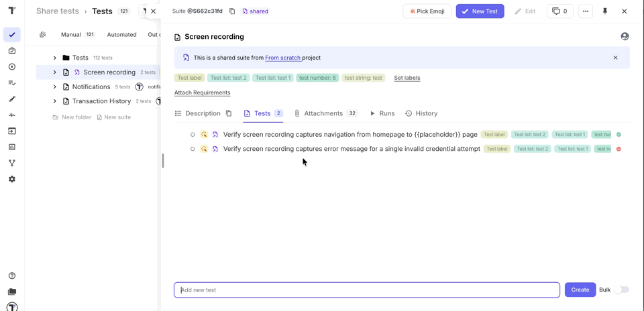Pin the suite panel with the pin icon
644x311 pixels.
coord(605,11)
